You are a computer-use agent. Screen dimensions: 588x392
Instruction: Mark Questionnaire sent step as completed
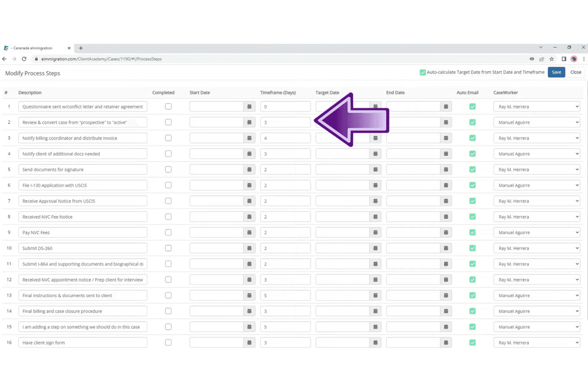pos(168,106)
